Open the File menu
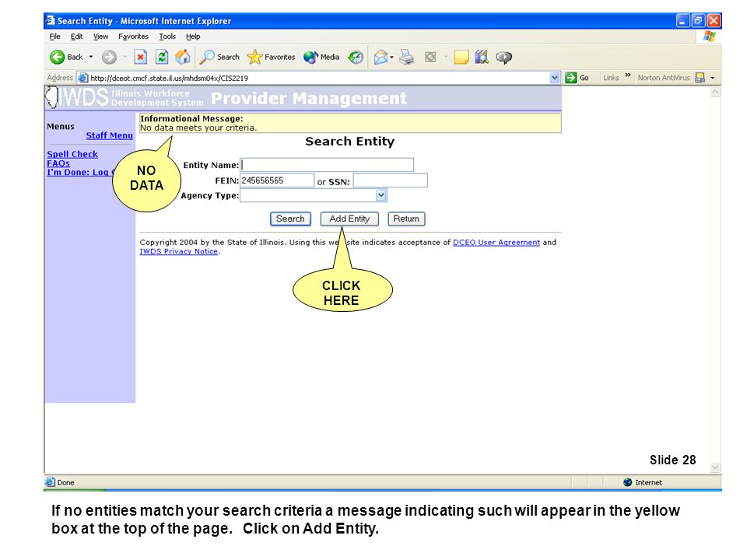The image size is (747, 560). [x=54, y=37]
